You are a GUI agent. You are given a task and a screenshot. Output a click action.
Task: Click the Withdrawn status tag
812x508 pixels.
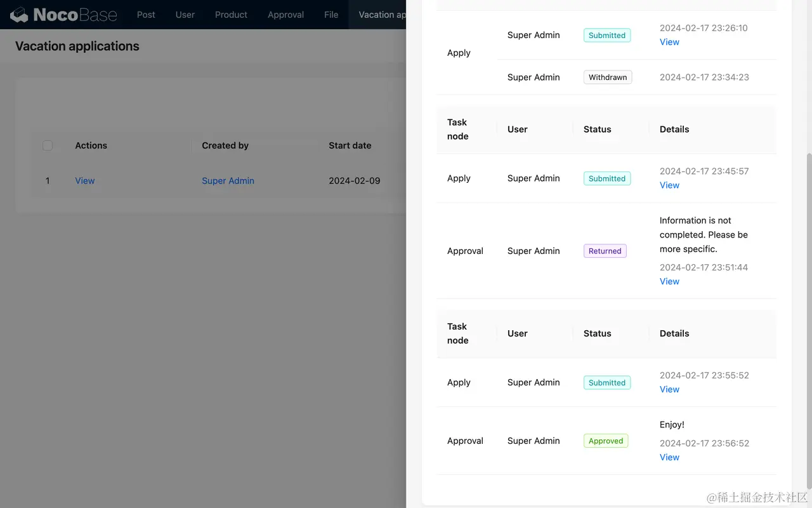(x=608, y=77)
